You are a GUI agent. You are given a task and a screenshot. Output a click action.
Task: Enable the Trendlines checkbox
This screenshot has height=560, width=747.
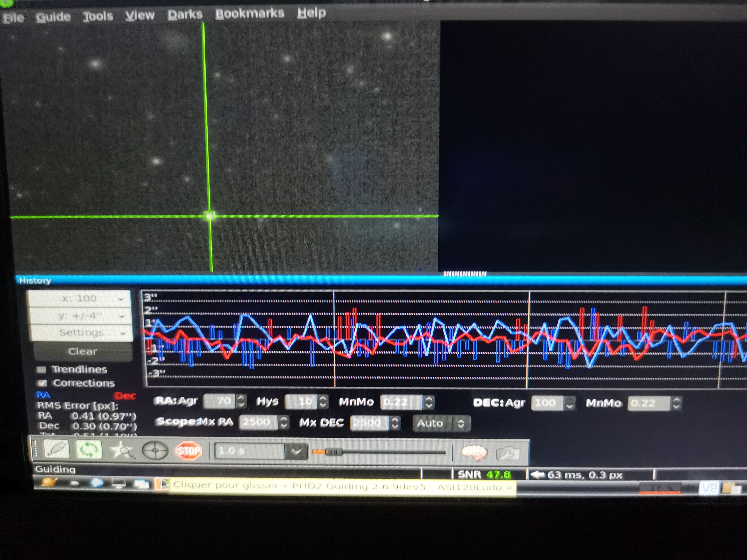point(42,370)
